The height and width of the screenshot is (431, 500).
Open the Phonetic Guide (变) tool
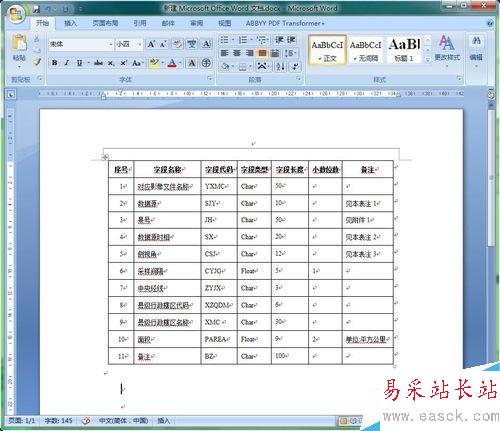coord(191,44)
